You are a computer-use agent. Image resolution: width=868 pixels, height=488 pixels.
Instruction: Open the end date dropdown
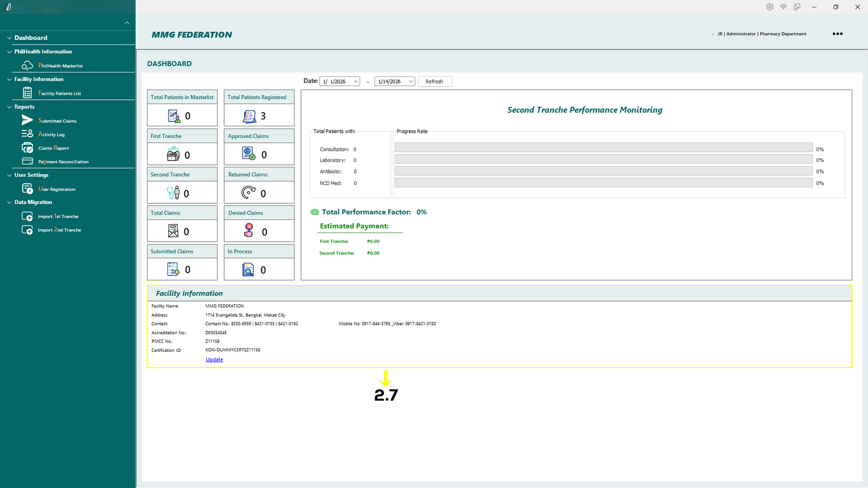411,81
